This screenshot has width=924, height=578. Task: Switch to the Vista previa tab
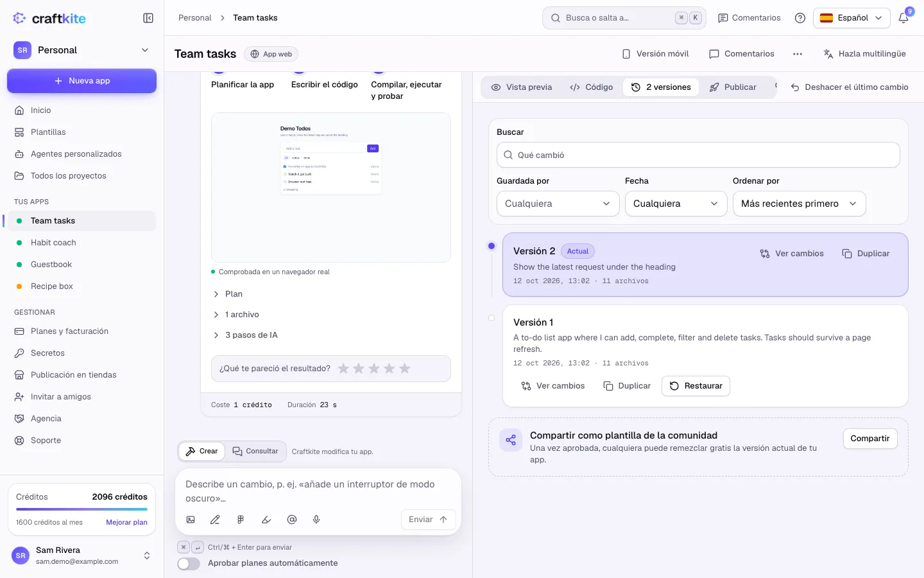[522, 87]
